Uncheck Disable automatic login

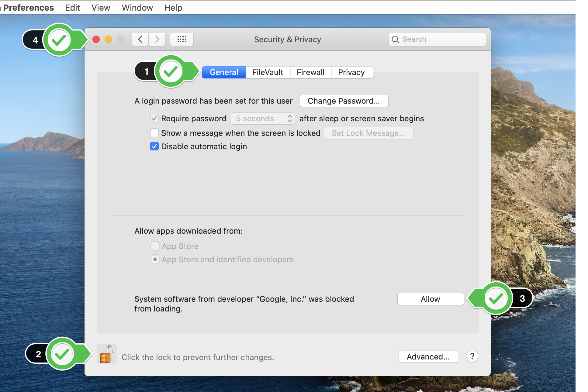(154, 146)
